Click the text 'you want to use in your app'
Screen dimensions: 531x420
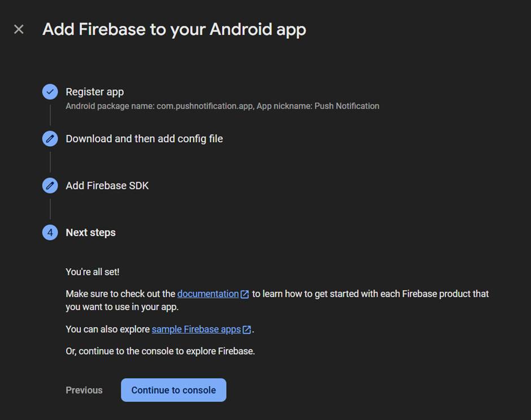pos(121,307)
